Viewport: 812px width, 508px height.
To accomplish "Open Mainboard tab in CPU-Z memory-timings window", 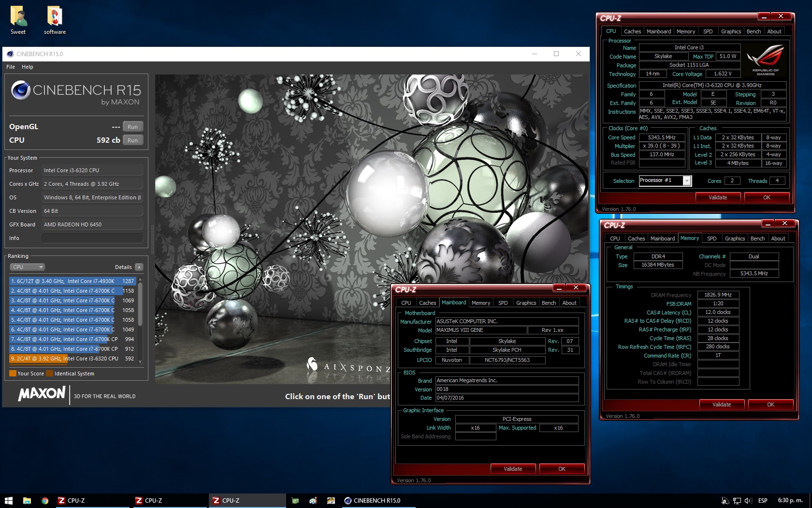I will click(662, 239).
